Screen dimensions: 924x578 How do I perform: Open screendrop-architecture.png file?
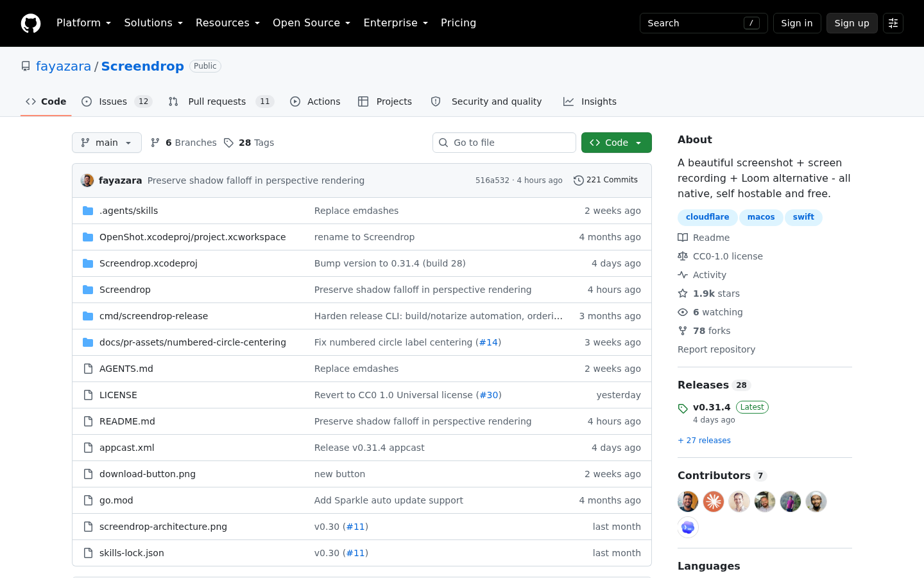pos(163,527)
